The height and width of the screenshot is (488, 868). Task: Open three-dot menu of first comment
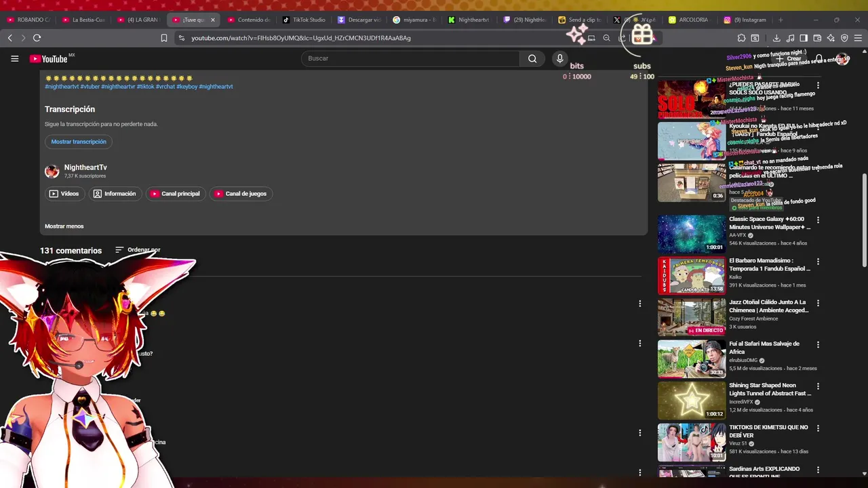coord(639,304)
